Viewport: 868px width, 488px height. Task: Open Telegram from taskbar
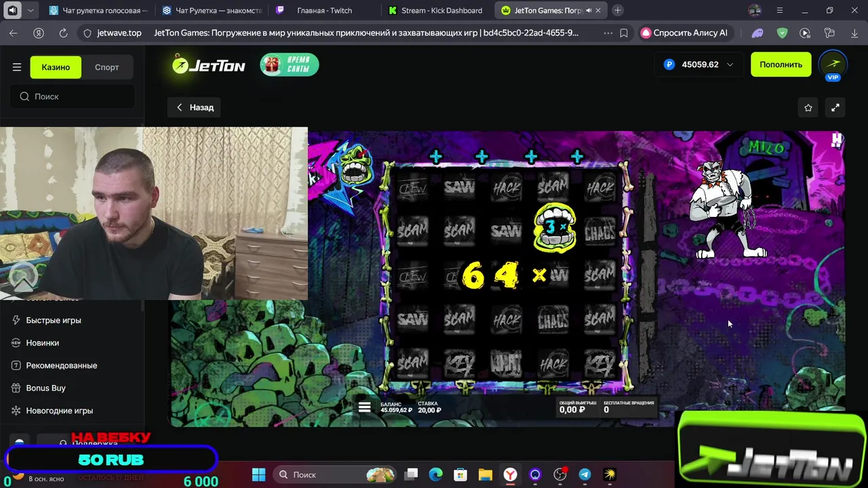point(585,474)
